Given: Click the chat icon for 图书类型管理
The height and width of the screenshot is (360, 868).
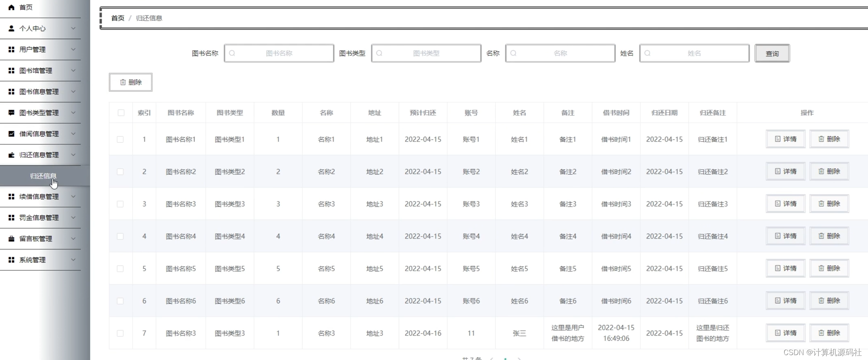Looking at the screenshot, I should [11, 113].
